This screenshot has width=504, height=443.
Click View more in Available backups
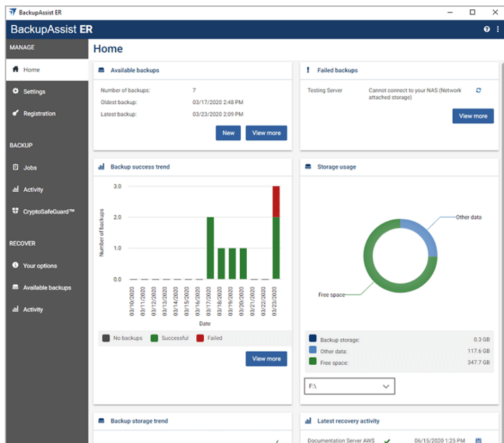[x=266, y=133]
